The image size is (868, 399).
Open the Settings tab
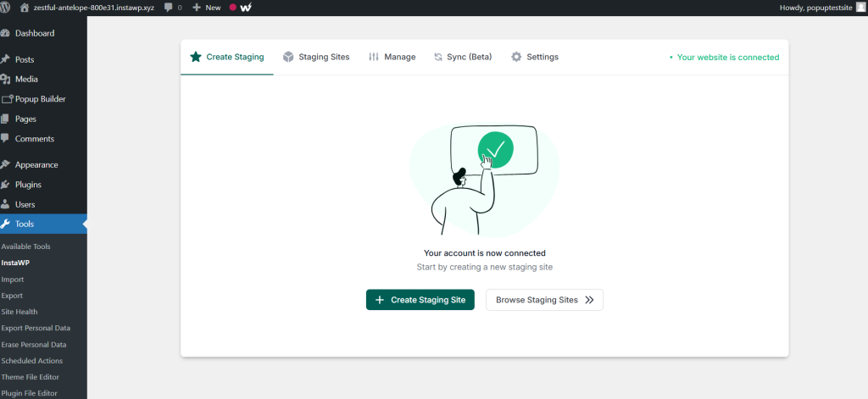pos(535,57)
